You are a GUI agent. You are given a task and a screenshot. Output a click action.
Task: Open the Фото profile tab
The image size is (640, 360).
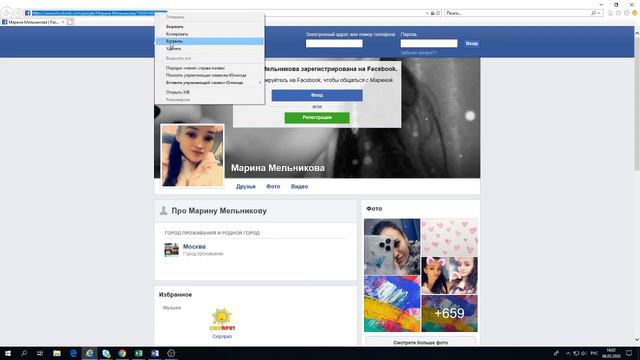pos(273,187)
